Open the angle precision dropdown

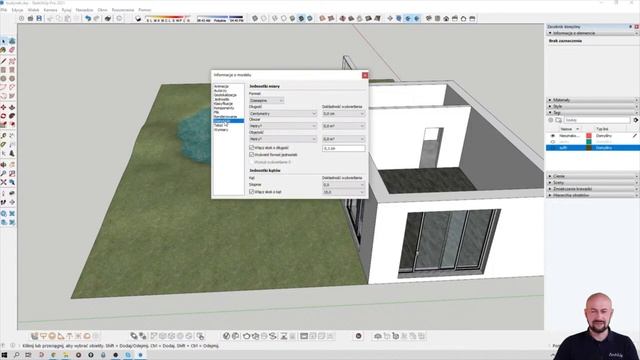[x=344, y=184]
